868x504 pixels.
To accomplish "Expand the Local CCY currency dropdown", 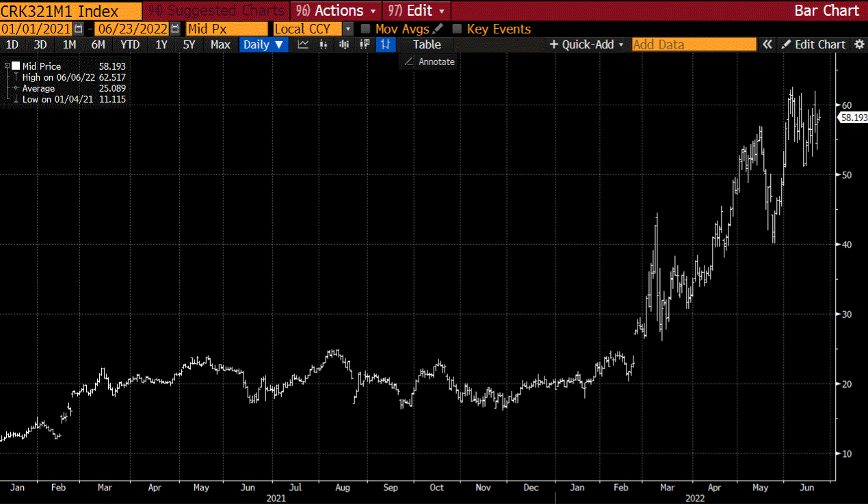I will point(347,29).
